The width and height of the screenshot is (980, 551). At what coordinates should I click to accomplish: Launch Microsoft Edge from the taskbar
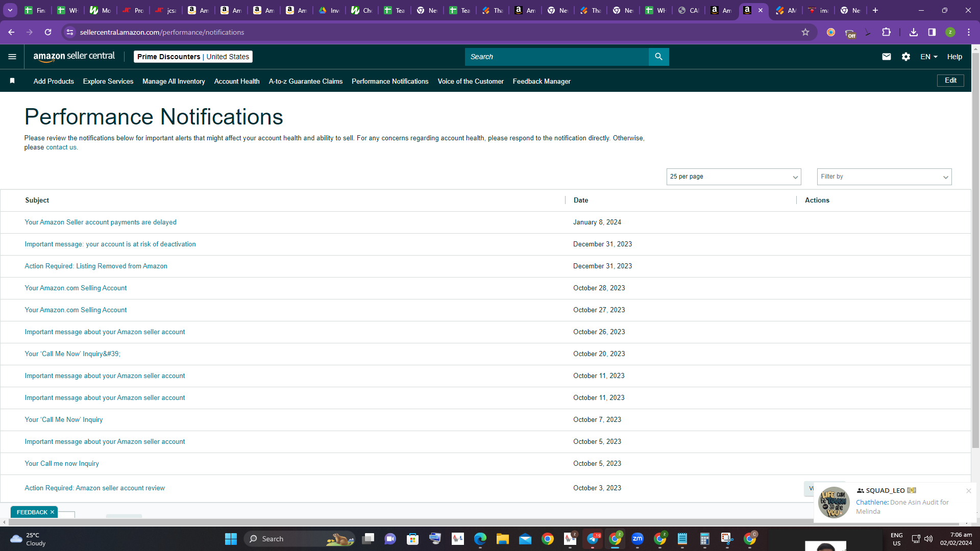click(480, 539)
